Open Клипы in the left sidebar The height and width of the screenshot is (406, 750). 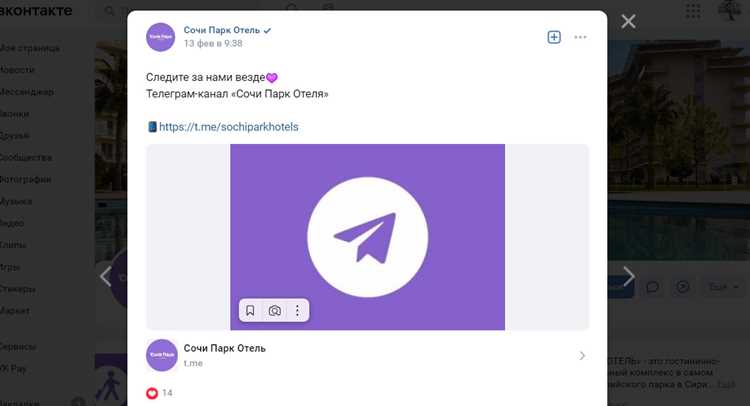pyautogui.click(x=13, y=245)
